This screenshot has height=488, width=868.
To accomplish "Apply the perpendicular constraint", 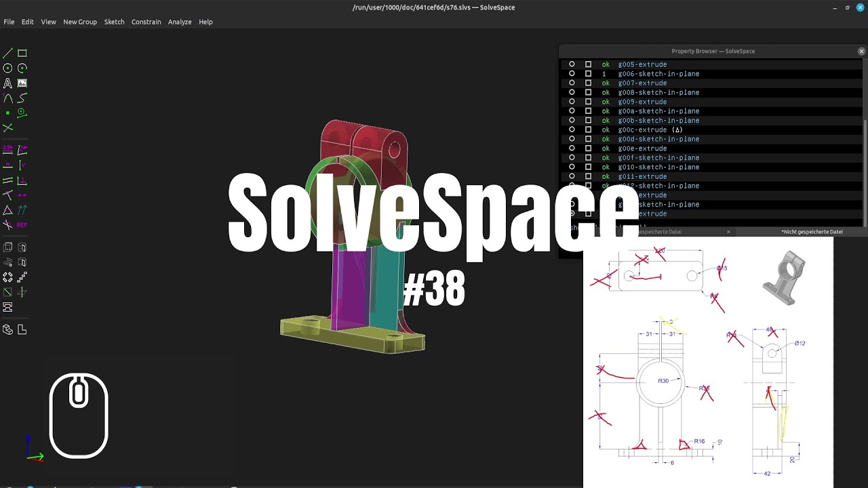I will point(22,180).
